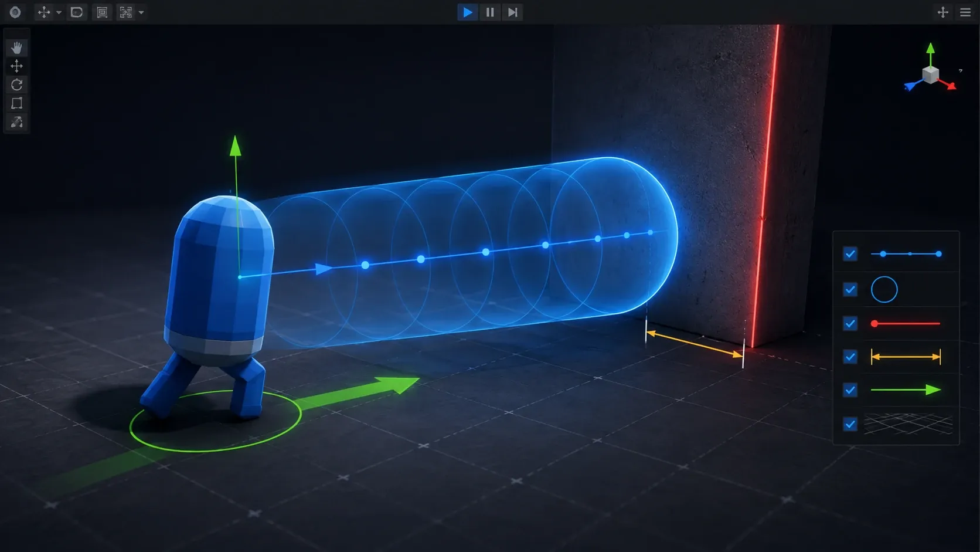Screen dimensions: 980x552
Task: Select the Rect transform tool
Action: click(x=16, y=103)
